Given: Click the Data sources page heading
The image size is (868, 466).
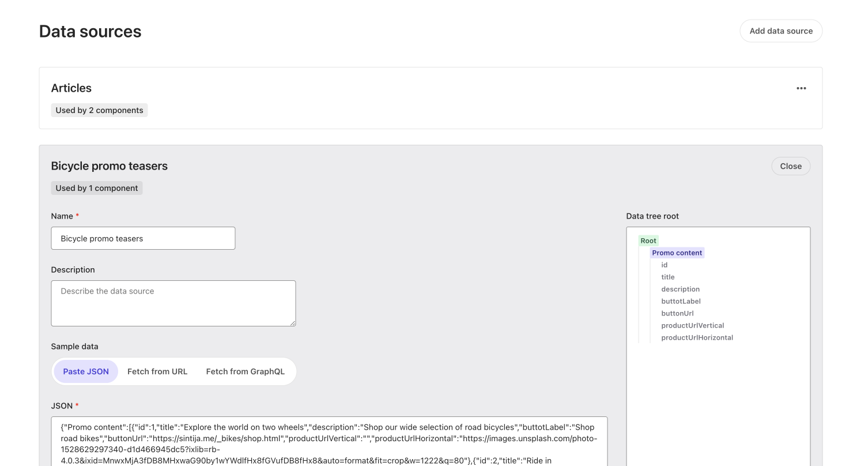Looking at the screenshot, I should [x=90, y=31].
